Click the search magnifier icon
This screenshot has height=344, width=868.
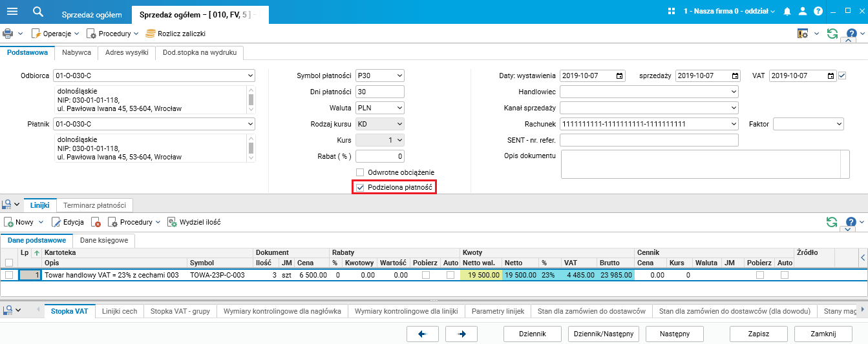(38, 12)
